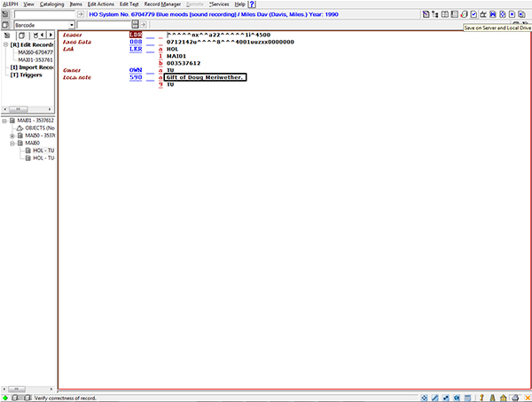Collapse the MAB60 node in record tree

[12, 143]
